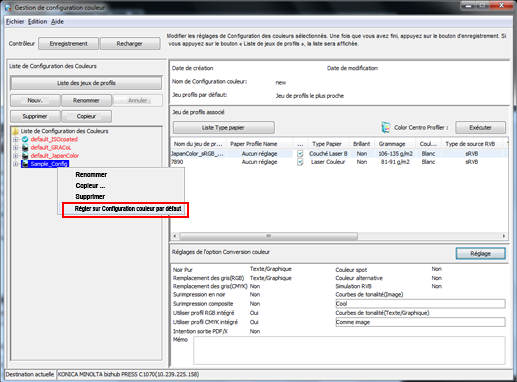Click the Recharger button

pyautogui.click(x=130, y=44)
